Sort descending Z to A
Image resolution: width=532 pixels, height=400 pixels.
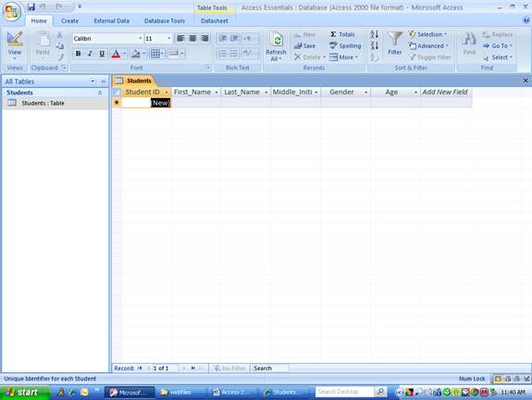374,45
